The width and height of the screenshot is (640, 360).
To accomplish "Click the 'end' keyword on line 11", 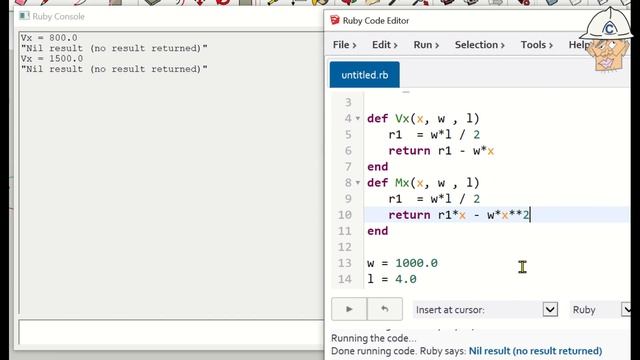I will (378, 231).
